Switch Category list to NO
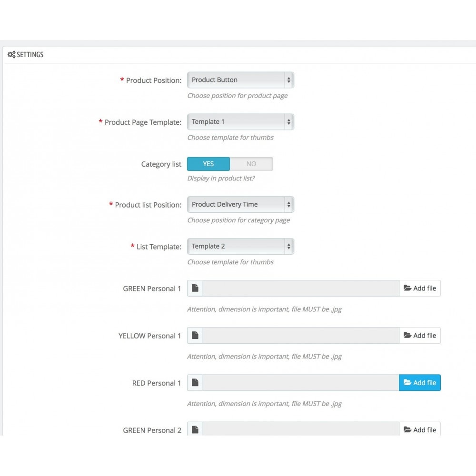Viewport: 476px width, 476px height. (x=251, y=164)
